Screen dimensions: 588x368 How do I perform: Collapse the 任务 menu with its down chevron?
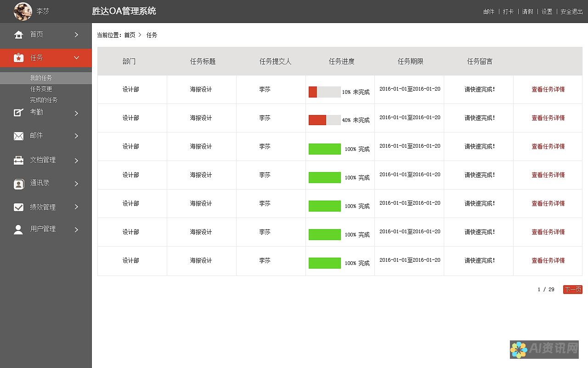pyautogui.click(x=76, y=58)
